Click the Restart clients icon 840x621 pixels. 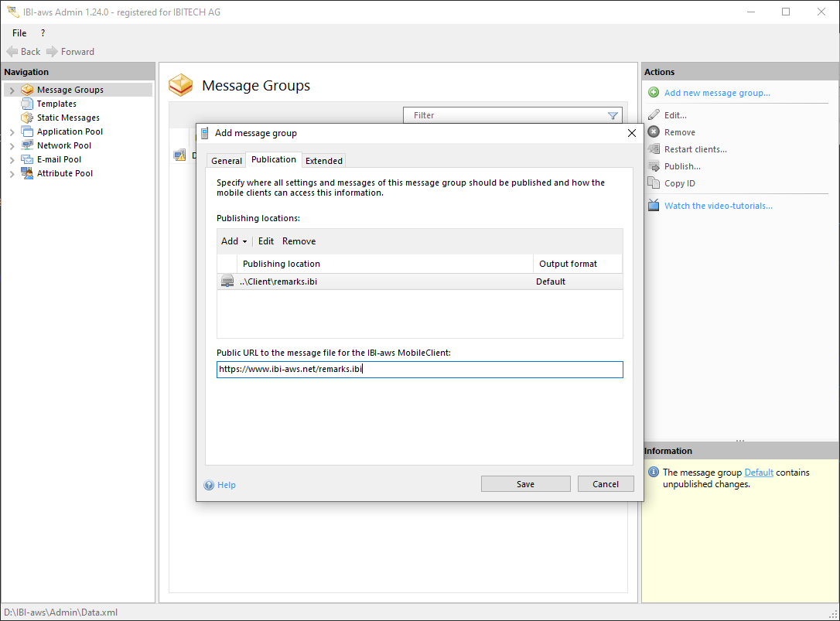coord(654,149)
